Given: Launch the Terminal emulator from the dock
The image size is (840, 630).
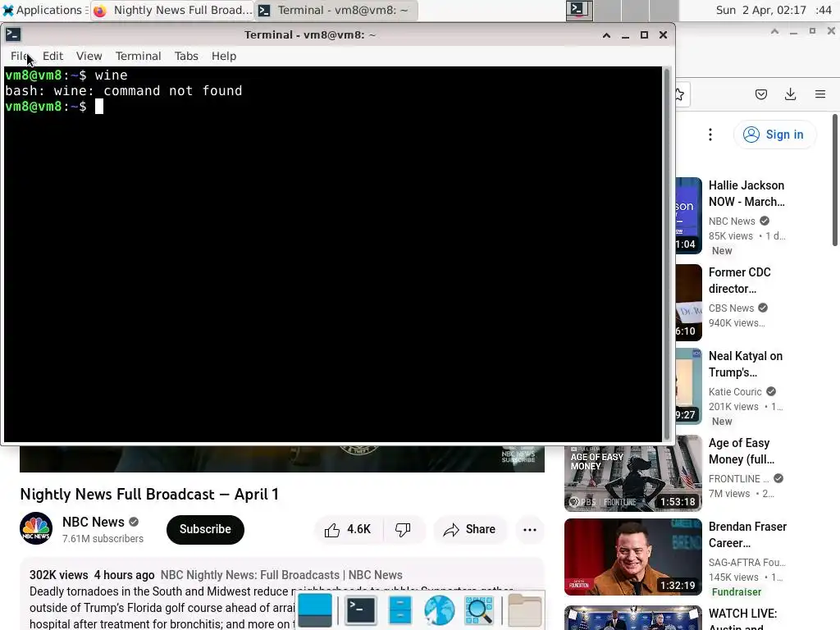Looking at the screenshot, I should [360, 610].
